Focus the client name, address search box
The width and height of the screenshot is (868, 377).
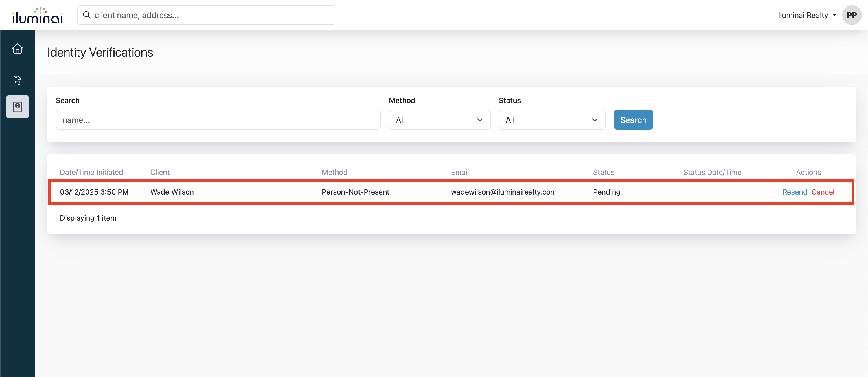point(206,15)
